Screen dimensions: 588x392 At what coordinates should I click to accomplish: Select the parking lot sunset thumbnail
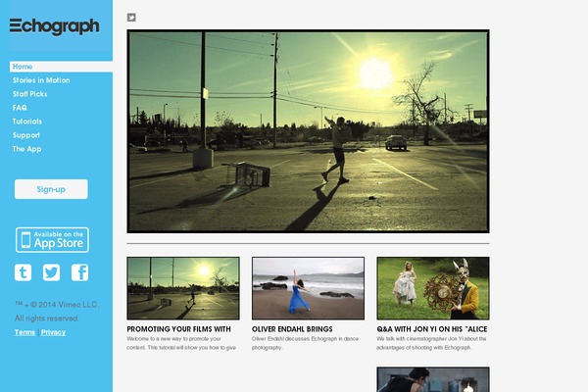pyautogui.click(x=183, y=288)
